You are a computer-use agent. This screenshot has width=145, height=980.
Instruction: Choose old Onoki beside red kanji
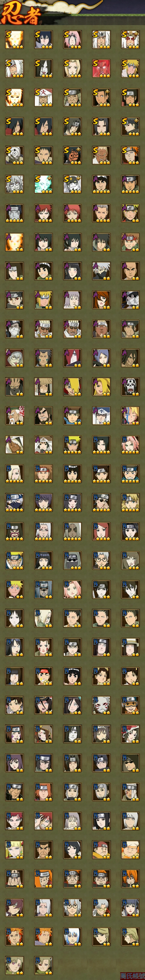pyautogui.click(x=14, y=415)
